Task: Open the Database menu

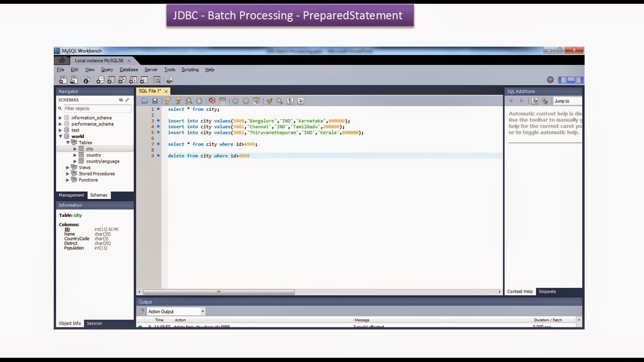Action: (129, 70)
